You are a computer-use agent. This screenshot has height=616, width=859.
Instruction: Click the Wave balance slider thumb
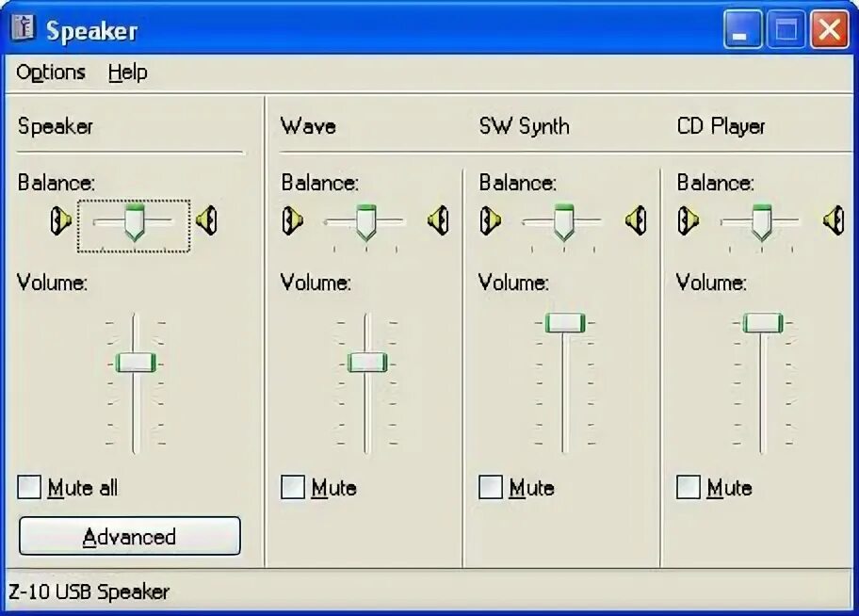(366, 222)
